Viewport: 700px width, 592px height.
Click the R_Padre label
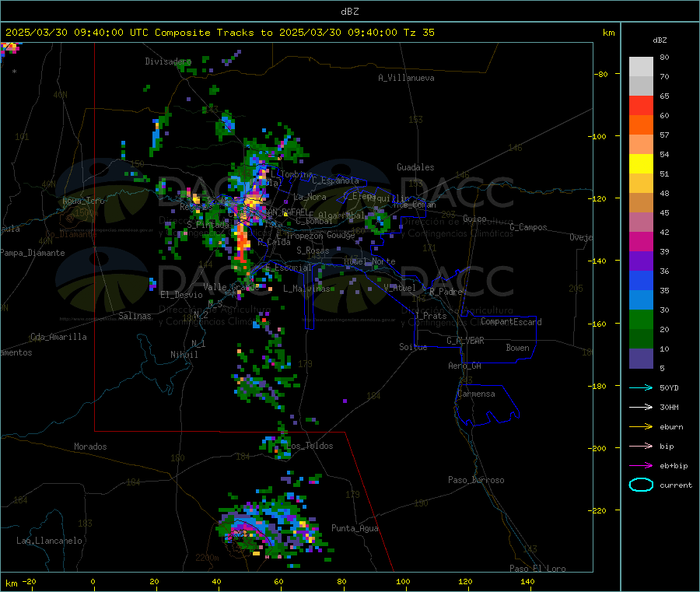click(x=446, y=292)
